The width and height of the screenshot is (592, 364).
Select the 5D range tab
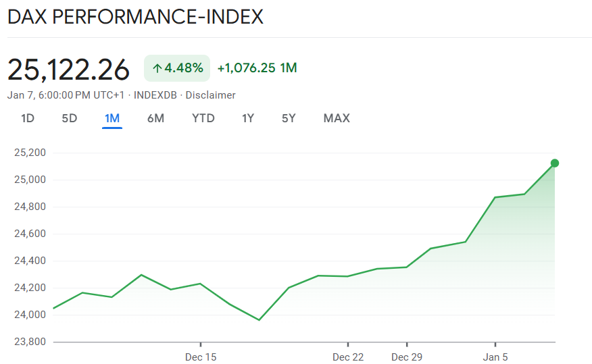click(x=70, y=119)
